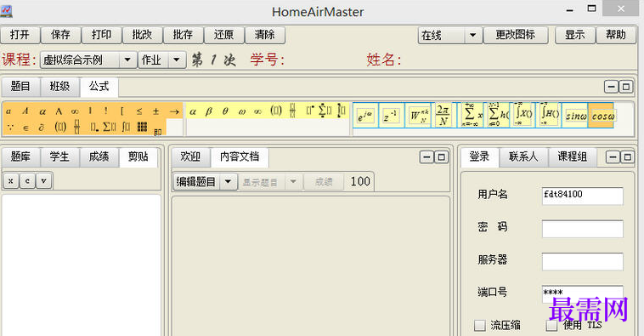Focus the 端口号 port field
The image size is (644, 336).
click(582, 293)
